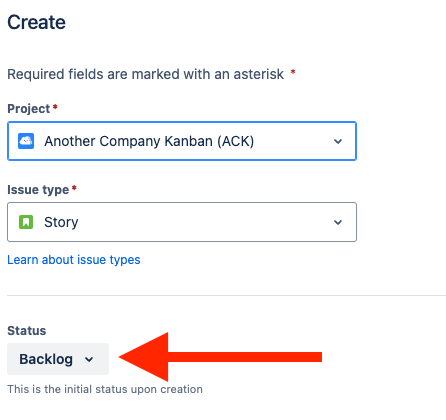Open the Learn about issue types link

click(x=74, y=260)
